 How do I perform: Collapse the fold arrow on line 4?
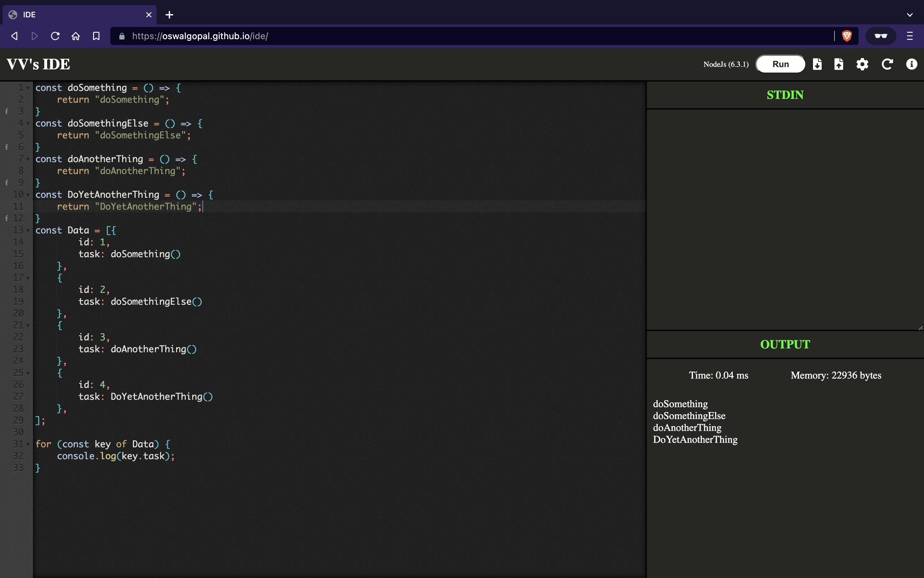click(x=28, y=124)
